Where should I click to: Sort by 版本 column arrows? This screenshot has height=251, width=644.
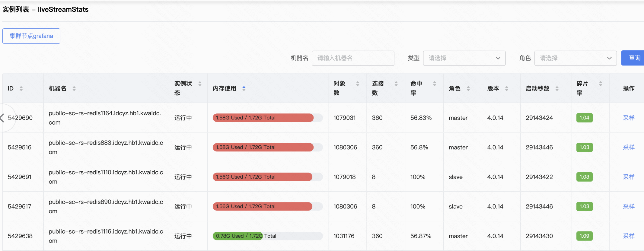click(507, 88)
